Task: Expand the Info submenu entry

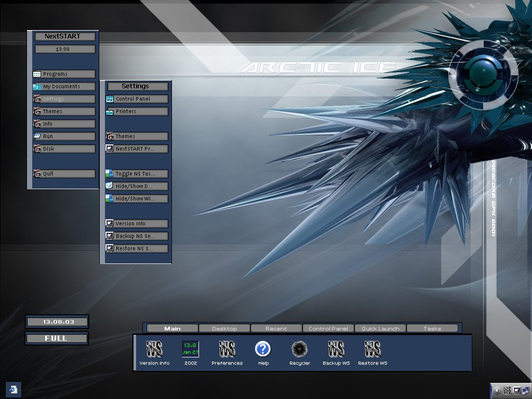Action: [64, 124]
